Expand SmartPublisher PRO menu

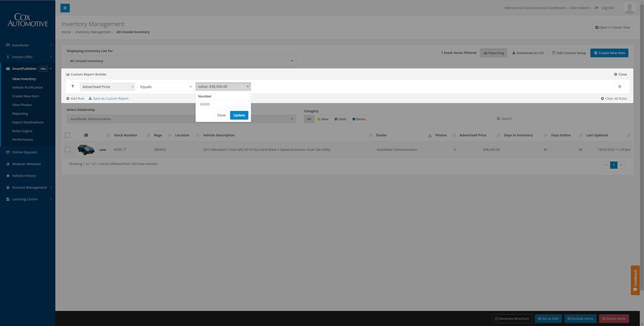click(27, 69)
